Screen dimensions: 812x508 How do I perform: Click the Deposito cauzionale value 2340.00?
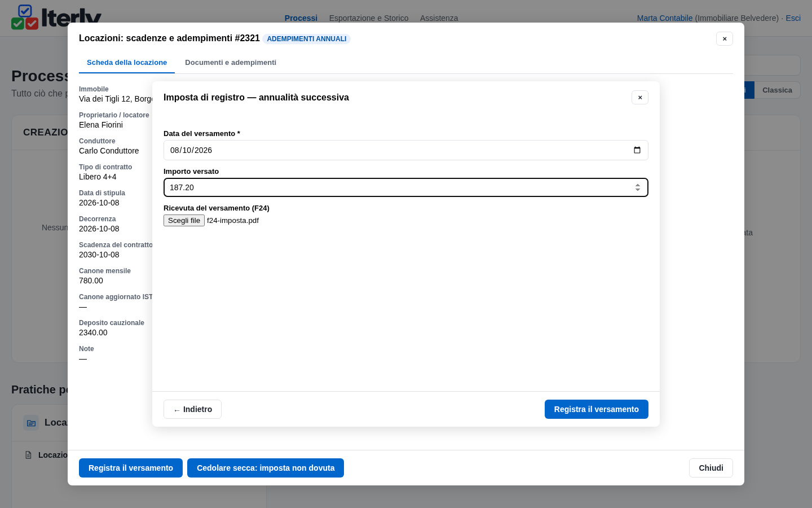pos(93,332)
